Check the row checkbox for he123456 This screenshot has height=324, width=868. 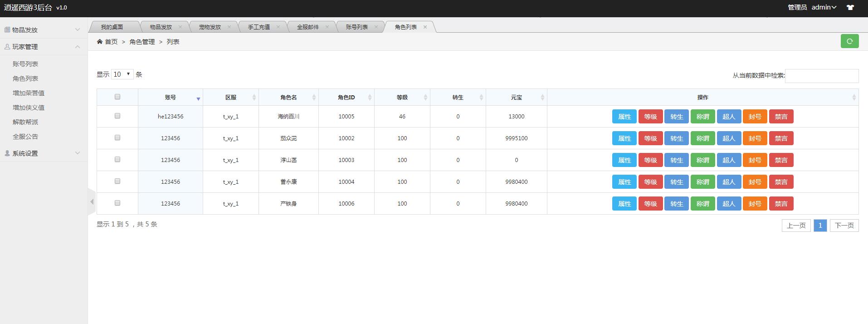(117, 116)
